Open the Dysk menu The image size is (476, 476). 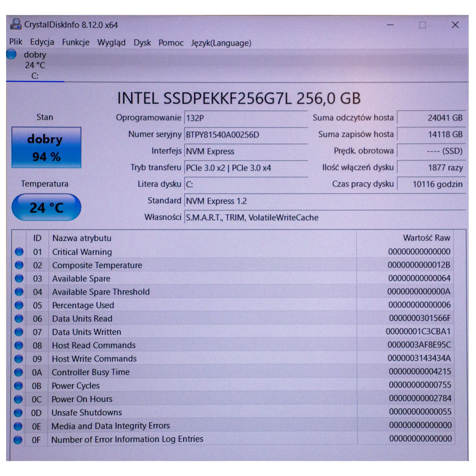point(142,42)
